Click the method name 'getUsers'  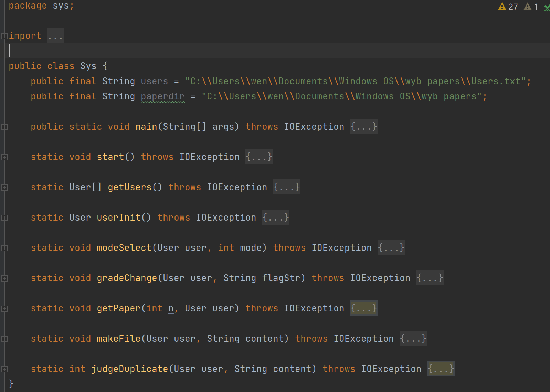click(130, 187)
